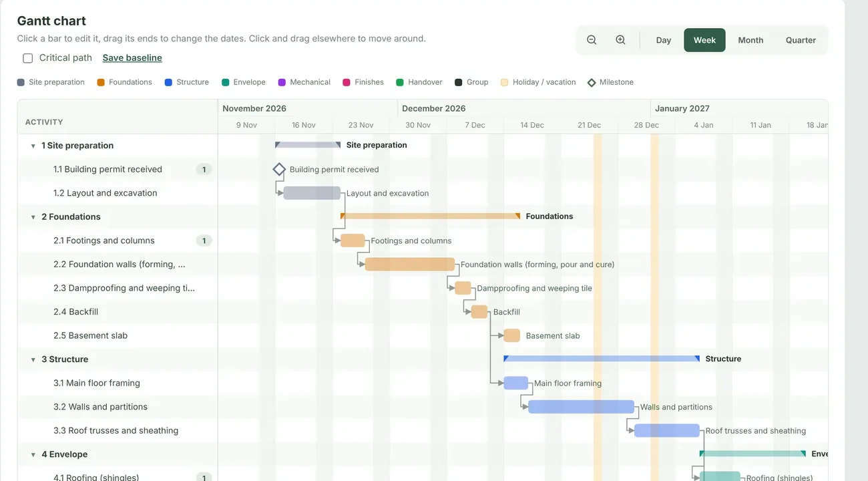868x481 pixels.
Task: Click the Mechanical legend color dot
Action: [282, 82]
